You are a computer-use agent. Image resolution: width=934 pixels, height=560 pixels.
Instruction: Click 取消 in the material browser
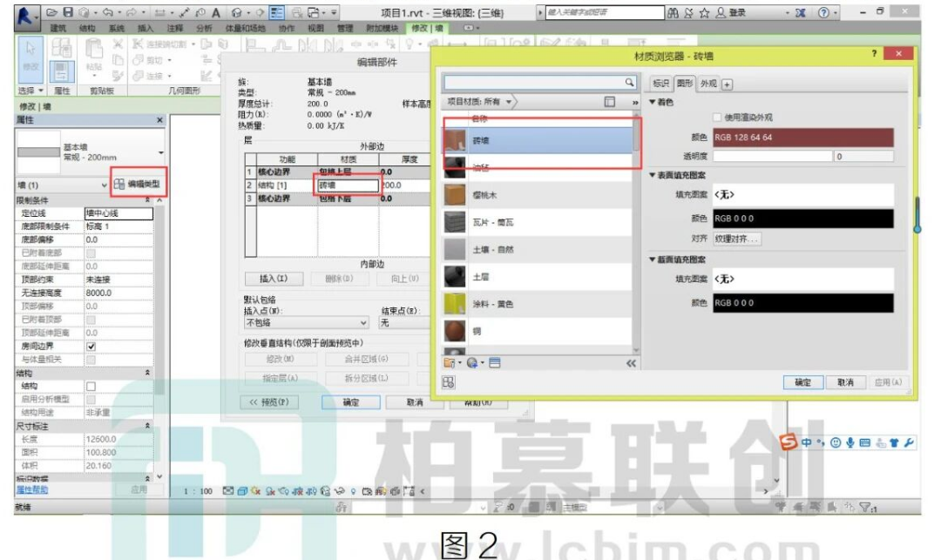(845, 382)
